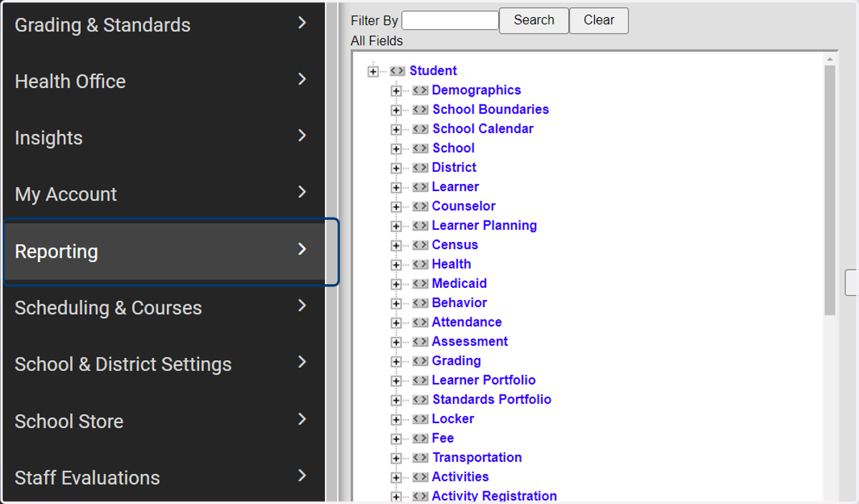Open Scheduling & Courses menu
This screenshot has width=859, height=504.
pos(162,308)
